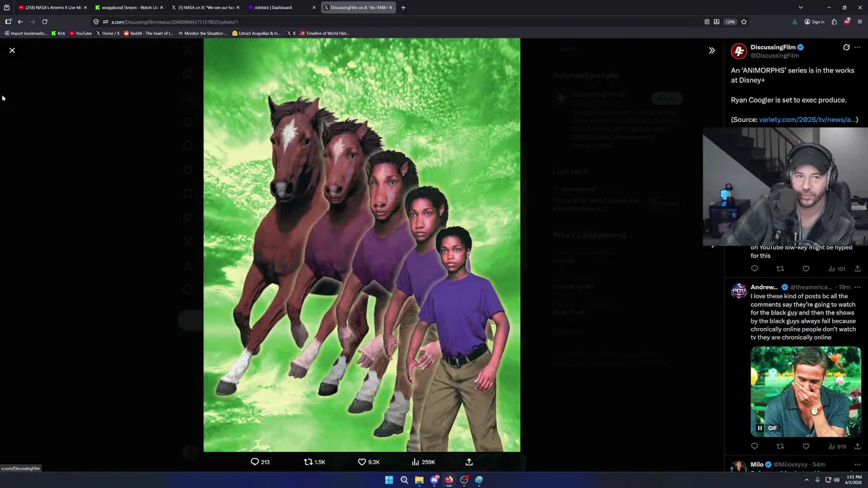Reply to Andrew's comment with 919 views
The height and width of the screenshot is (488, 868).
[x=754, y=446]
